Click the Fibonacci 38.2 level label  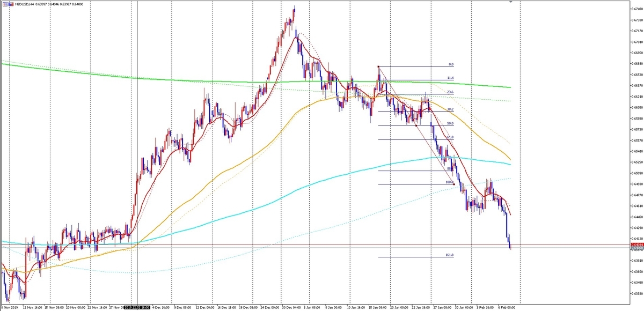(450, 109)
